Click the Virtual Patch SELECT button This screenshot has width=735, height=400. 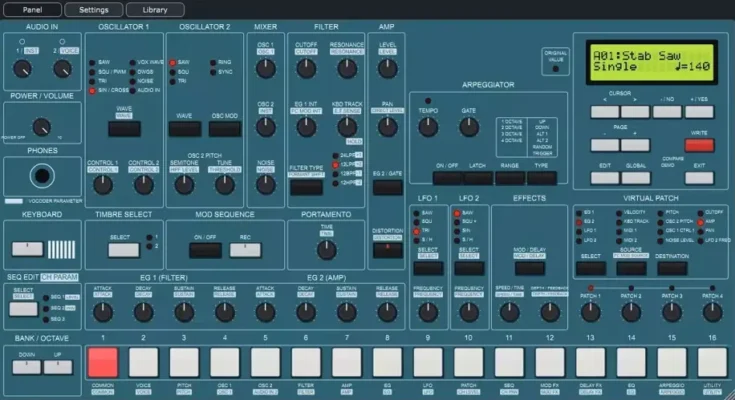tap(591, 269)
